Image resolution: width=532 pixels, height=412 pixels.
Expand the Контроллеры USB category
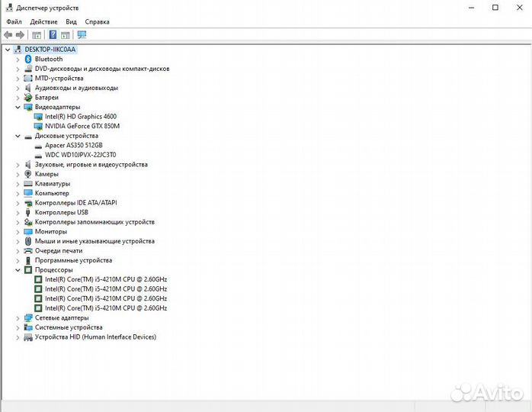18,213
